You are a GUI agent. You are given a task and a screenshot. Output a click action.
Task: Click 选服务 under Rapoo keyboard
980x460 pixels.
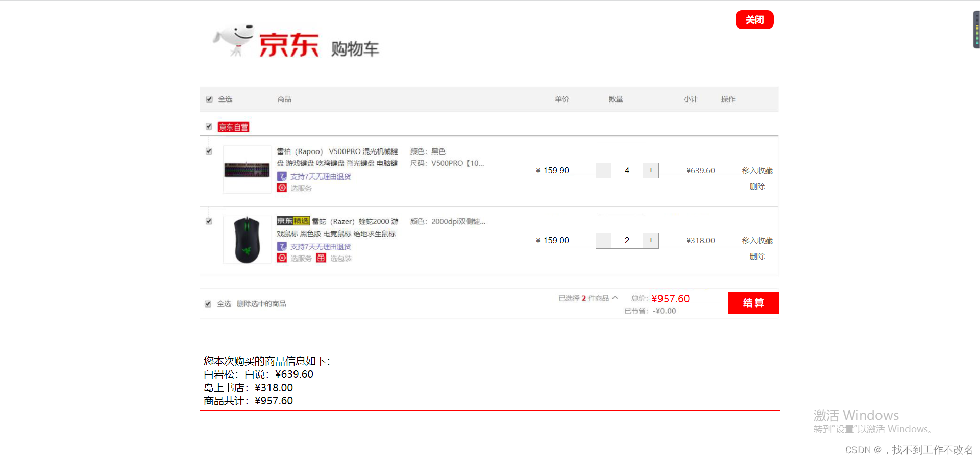[301, 188]
